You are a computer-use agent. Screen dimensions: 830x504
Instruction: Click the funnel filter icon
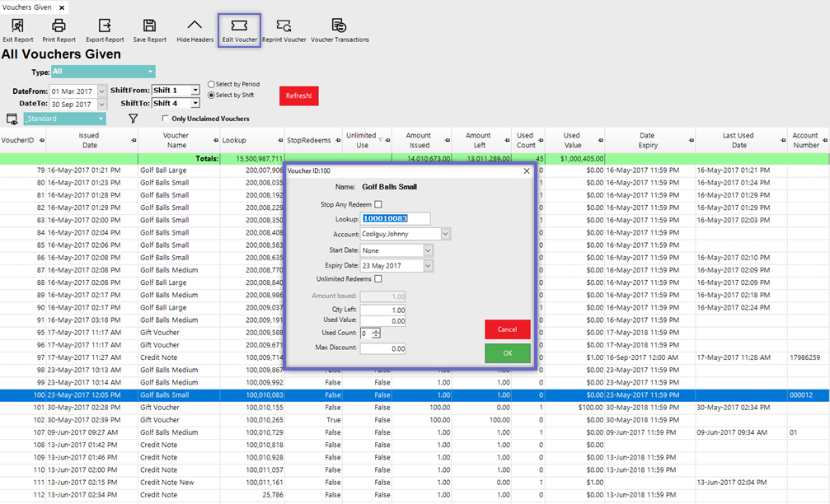coord(133,119)
